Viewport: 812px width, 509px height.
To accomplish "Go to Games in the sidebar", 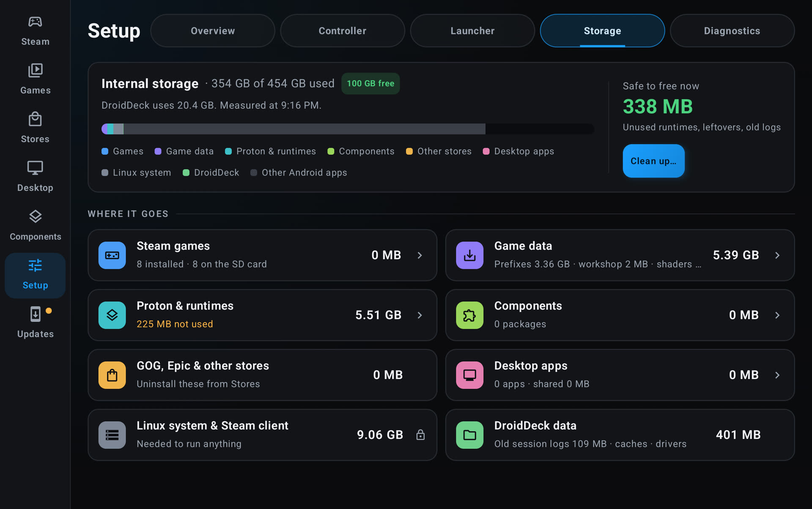I will click(35, 79).
